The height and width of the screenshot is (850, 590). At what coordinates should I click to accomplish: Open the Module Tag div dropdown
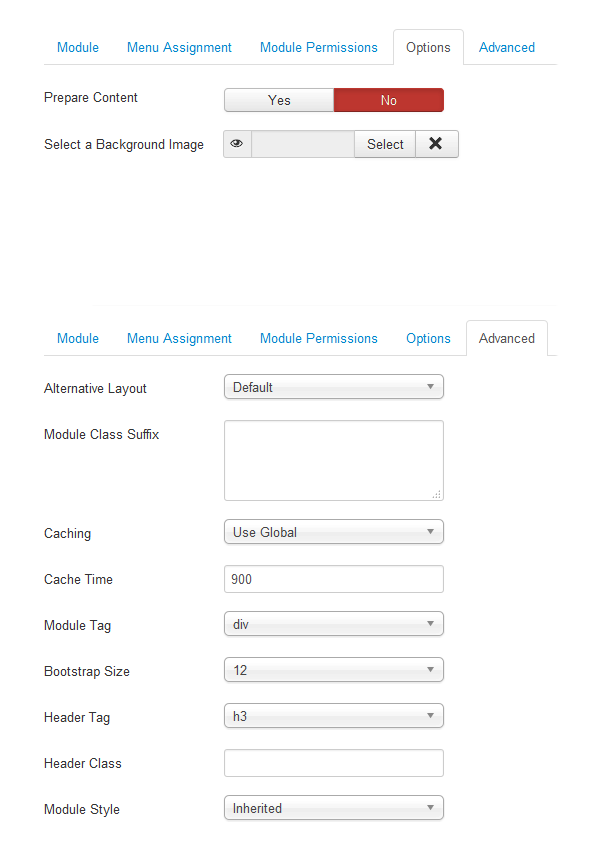tap(334, 624)
